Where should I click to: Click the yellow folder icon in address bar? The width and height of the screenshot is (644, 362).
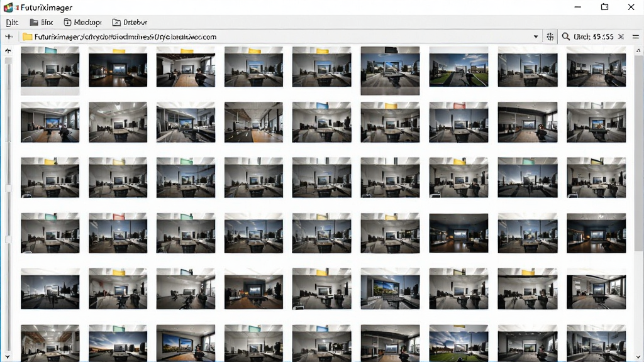(x=28, y=37)
